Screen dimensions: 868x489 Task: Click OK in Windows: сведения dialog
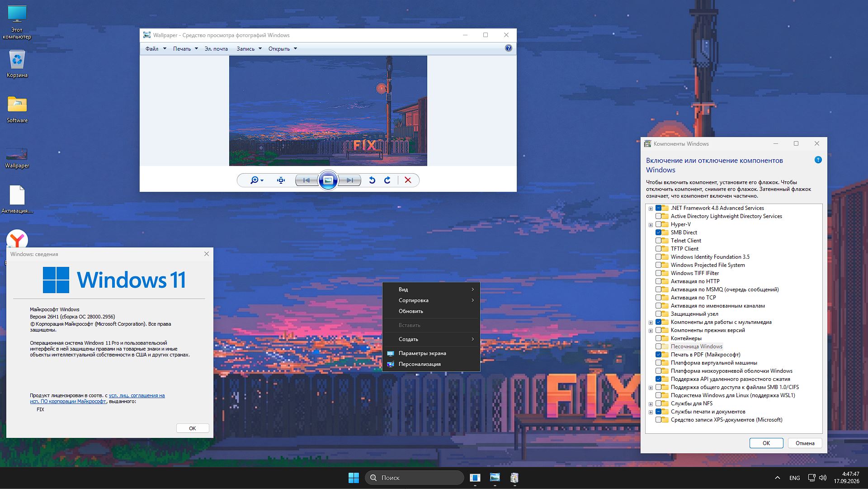point(193,428)
